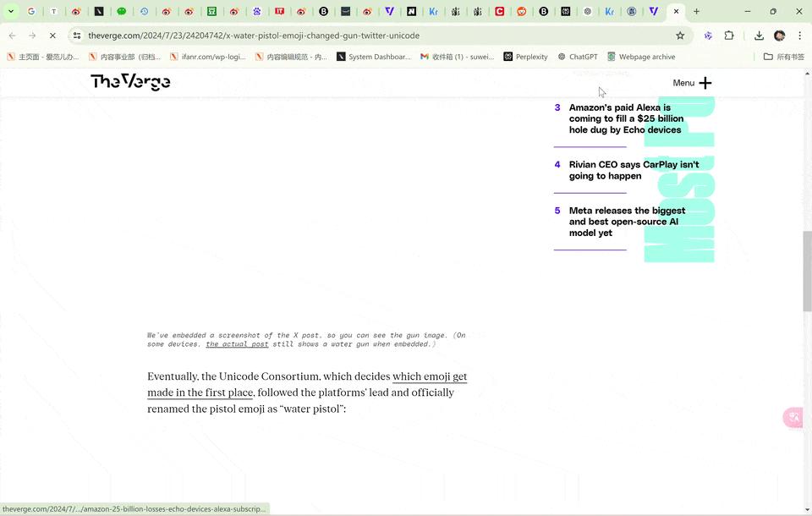812x516 pixels.
Task: Switch to the Reddit tab
Action: tap(522, 11)
